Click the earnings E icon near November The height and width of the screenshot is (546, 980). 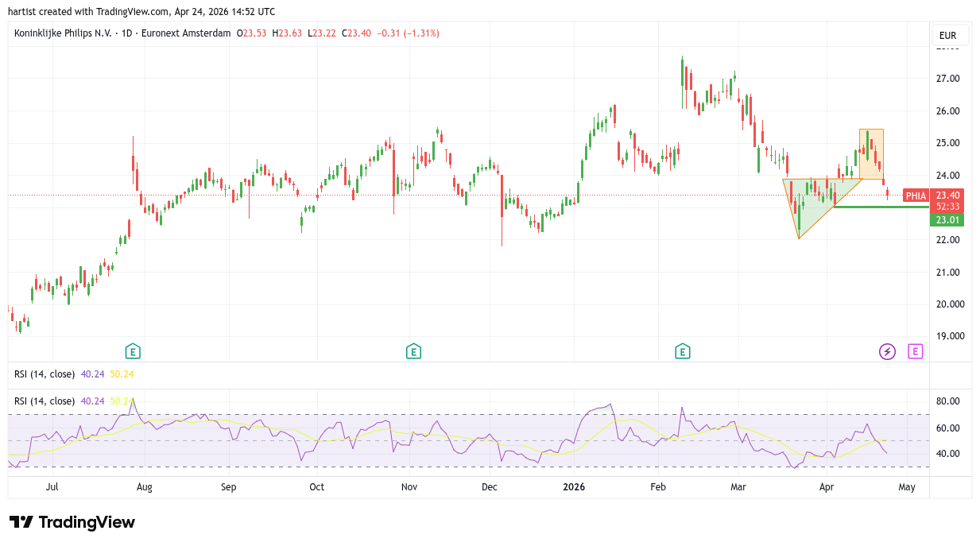click(413, 351)
